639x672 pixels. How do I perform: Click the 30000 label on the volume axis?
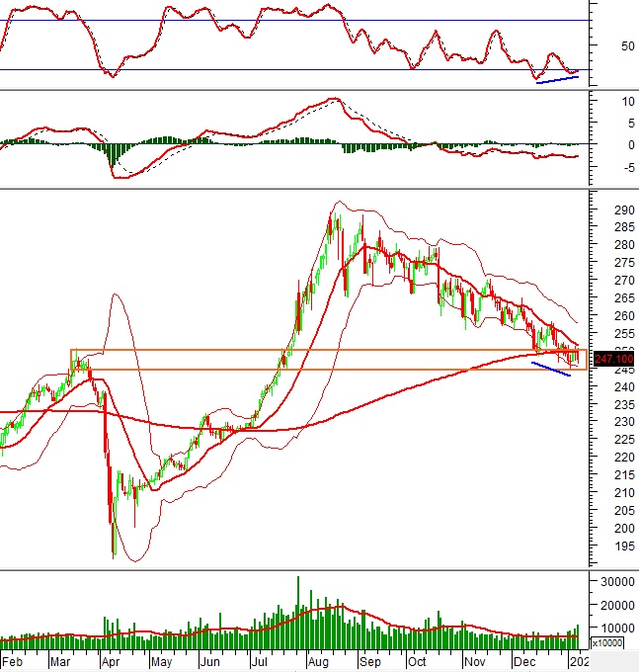point(614,581)
